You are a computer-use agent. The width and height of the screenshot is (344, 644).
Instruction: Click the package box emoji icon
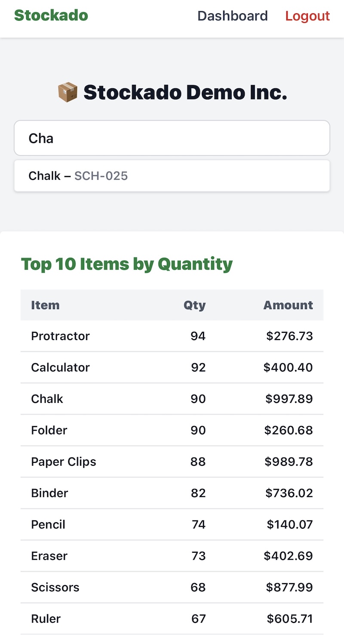pyautogui.click(x=68, y=93)
